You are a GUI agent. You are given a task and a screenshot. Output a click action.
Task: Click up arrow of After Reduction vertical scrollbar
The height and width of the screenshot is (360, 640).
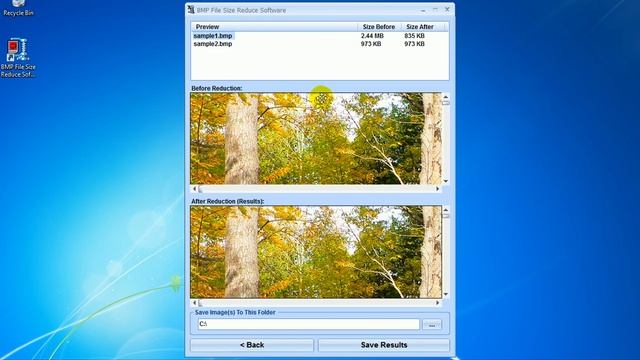tap(446, 210)
